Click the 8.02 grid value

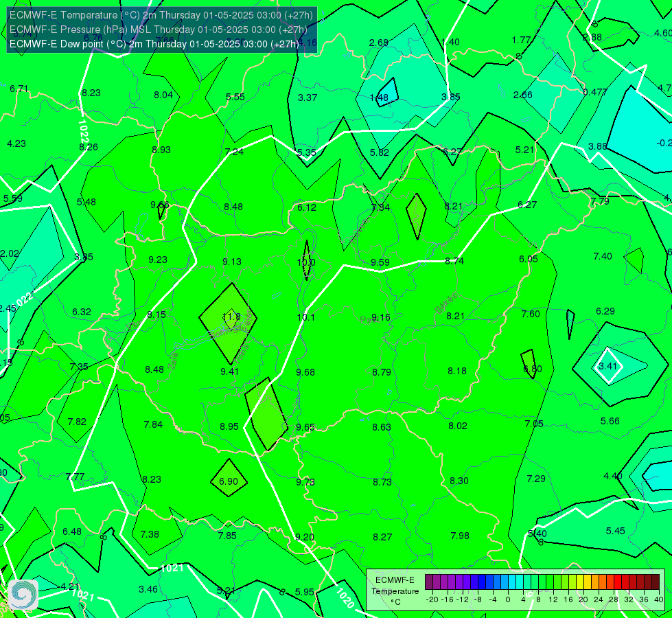458,426
